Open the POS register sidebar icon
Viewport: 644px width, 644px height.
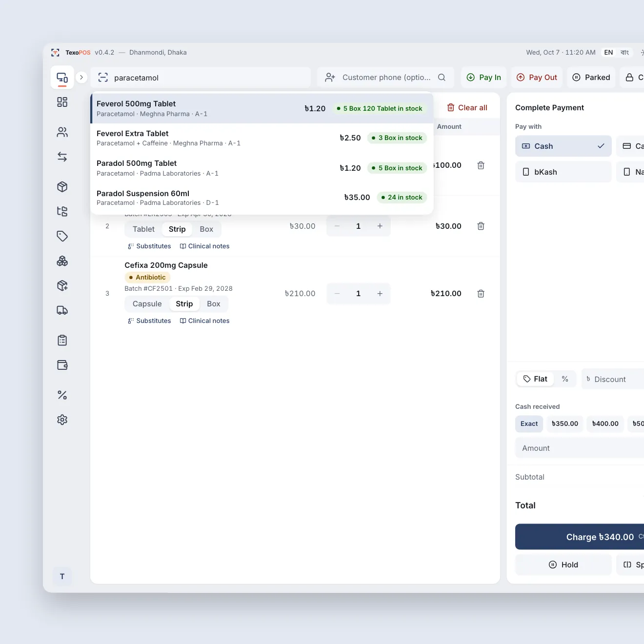(x=62, y=78)
